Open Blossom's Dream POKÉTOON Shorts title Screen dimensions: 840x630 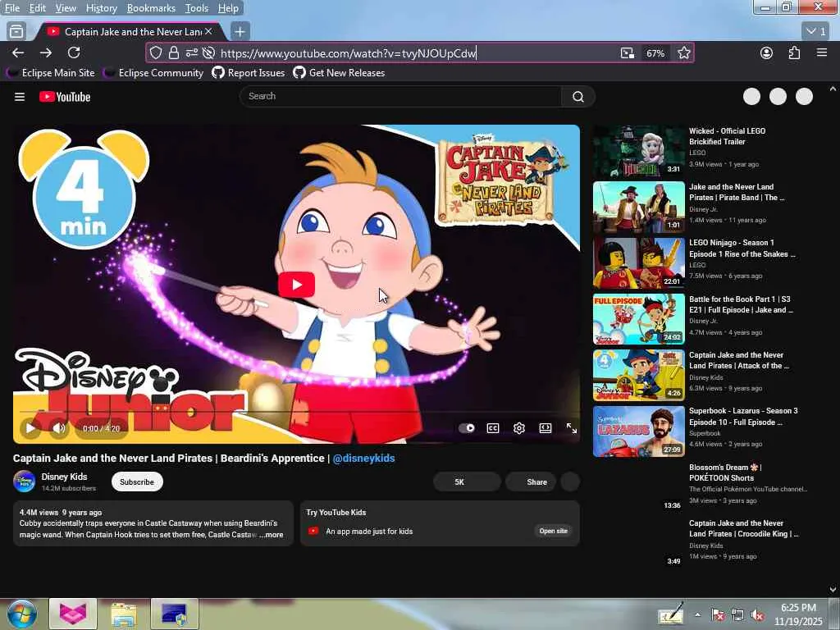(725, 472)
